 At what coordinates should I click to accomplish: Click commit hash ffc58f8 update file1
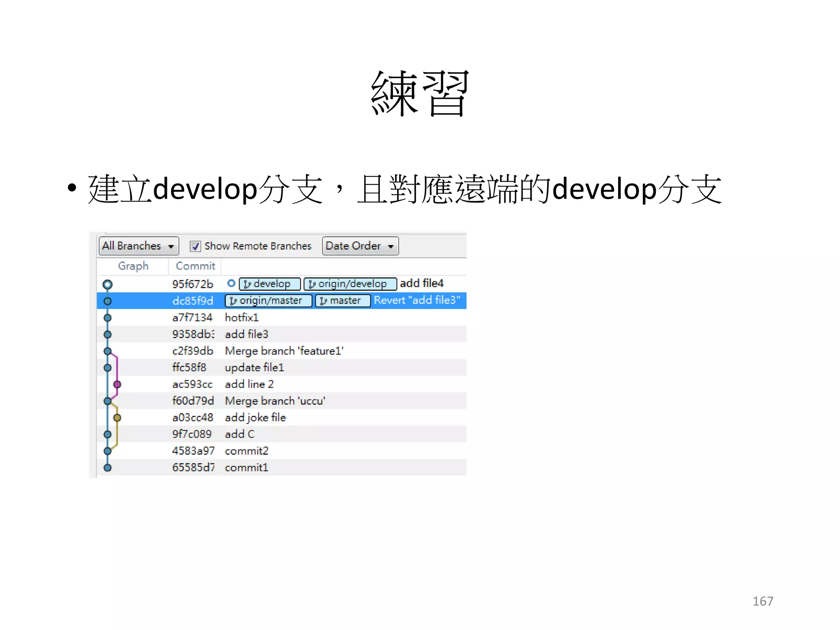click(x=189, y=367)
